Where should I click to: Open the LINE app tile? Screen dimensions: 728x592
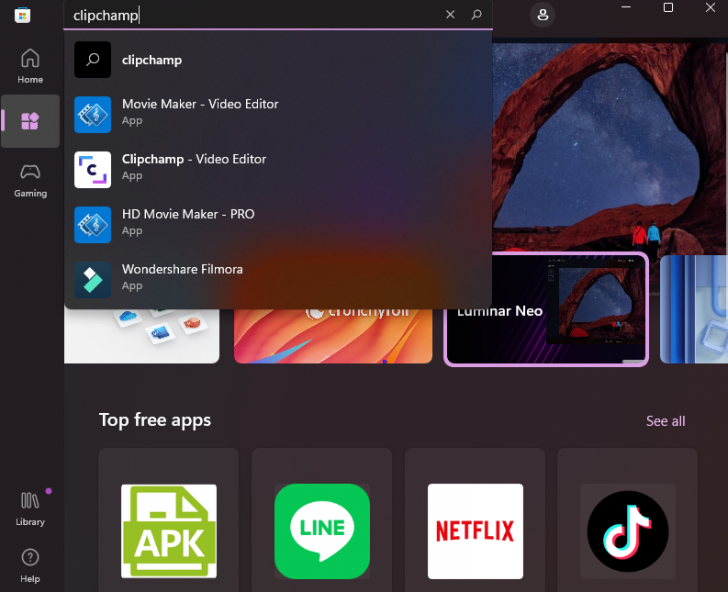322,520
